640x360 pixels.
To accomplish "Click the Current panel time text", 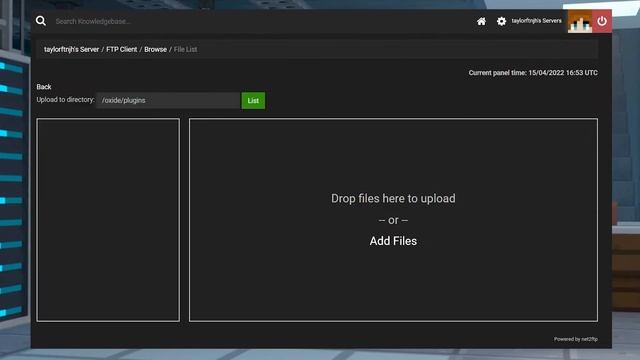I will tap(533, 73).
